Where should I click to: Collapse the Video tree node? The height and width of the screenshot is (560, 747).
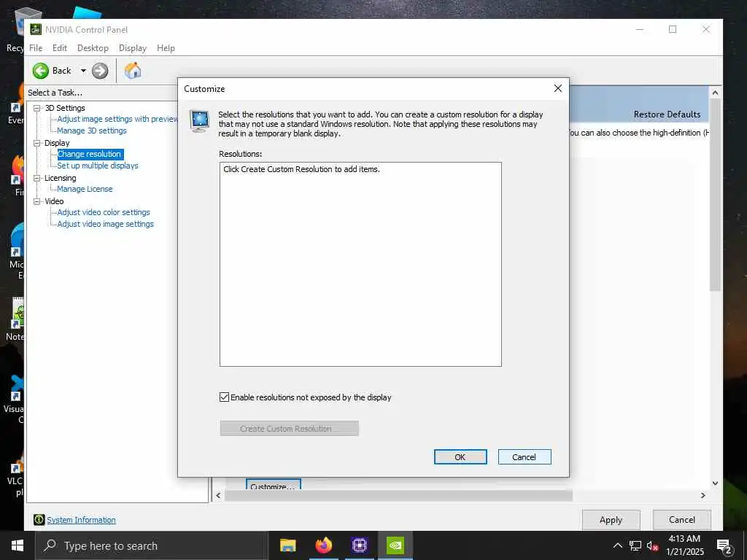36,201
